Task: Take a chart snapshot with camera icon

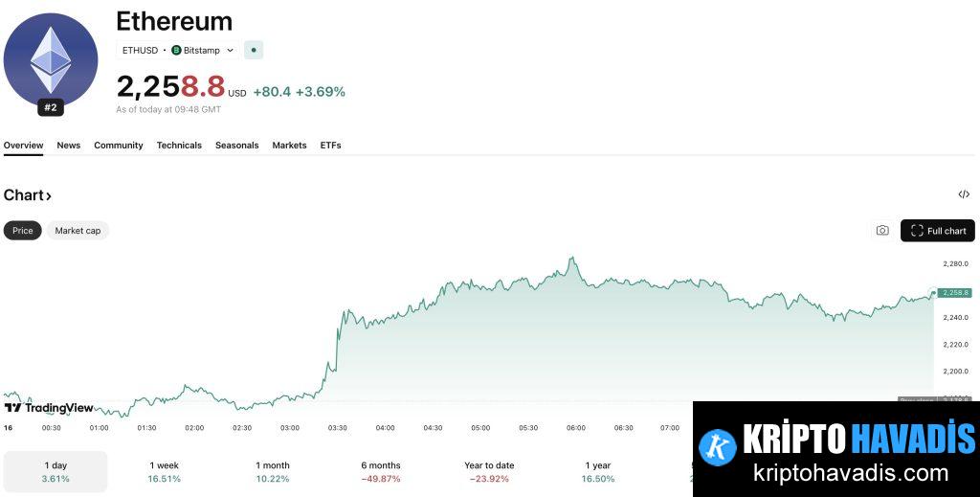Action: click(882, 231)
